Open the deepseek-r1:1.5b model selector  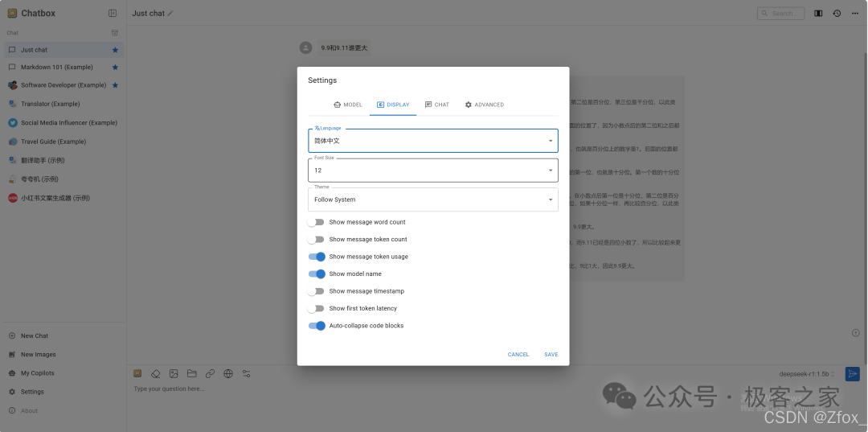click(807, 374)
